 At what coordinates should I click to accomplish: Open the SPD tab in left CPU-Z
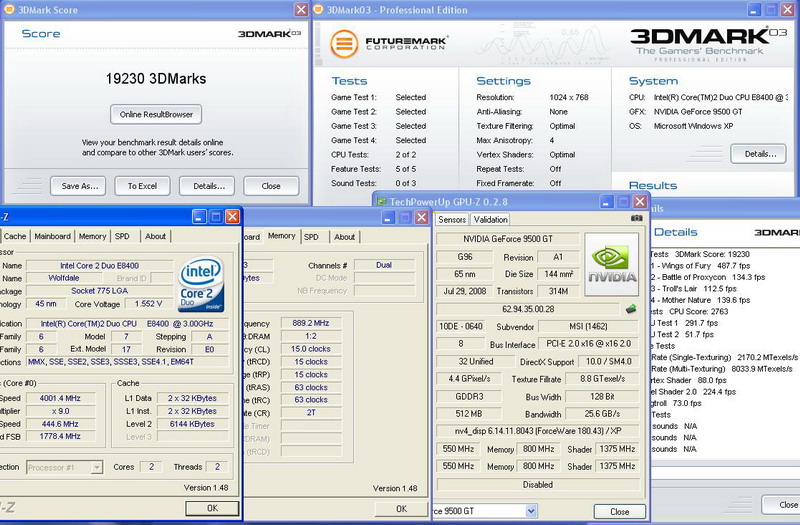click(122, 236)
